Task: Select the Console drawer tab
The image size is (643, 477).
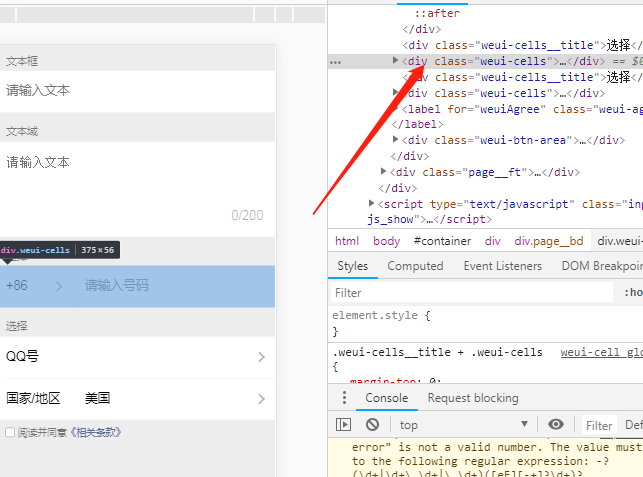Action: pos(387,398)
